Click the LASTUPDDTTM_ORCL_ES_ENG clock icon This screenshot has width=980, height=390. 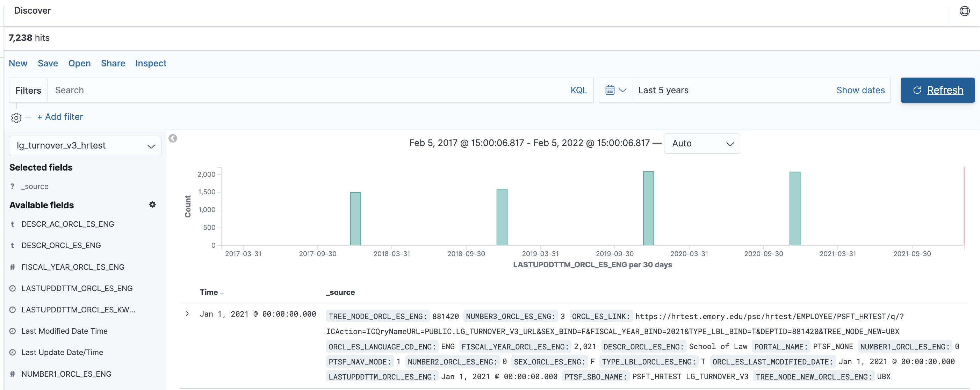point(13,288)
